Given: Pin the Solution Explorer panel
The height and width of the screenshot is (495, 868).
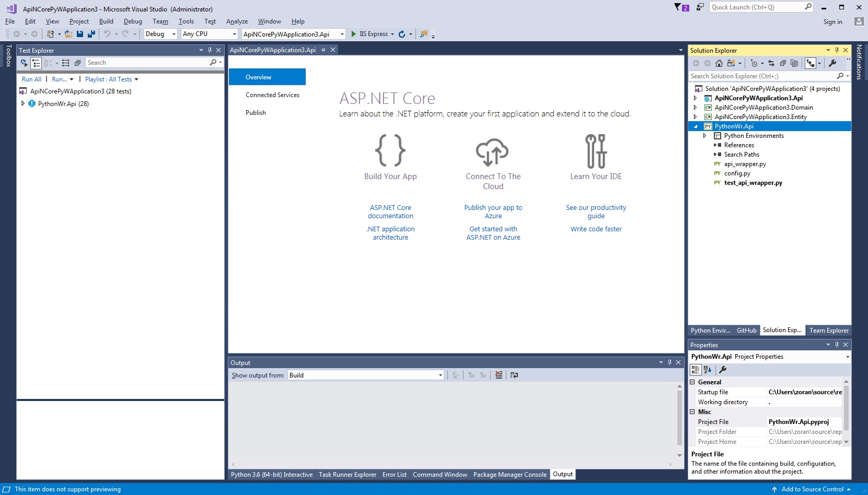Looking at the screenshot, I should (x=836, y=50).
